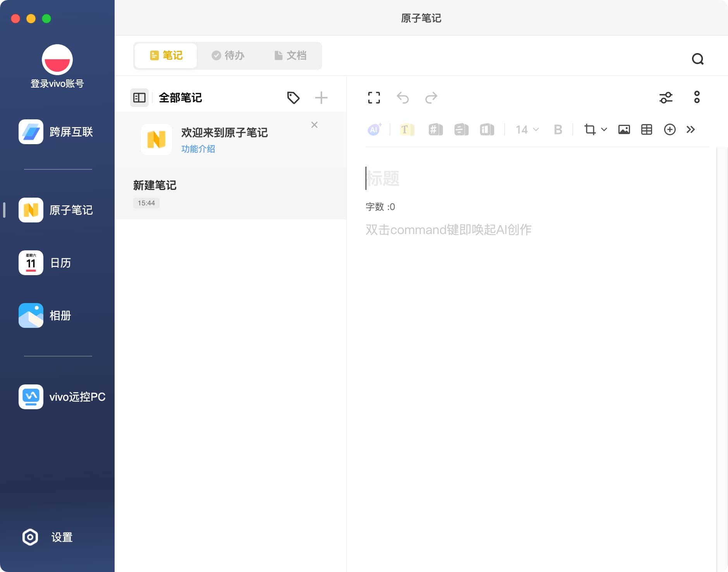Viewport: 728px width, 572px height.
Task: Undo the last edit
Action: 403,98
